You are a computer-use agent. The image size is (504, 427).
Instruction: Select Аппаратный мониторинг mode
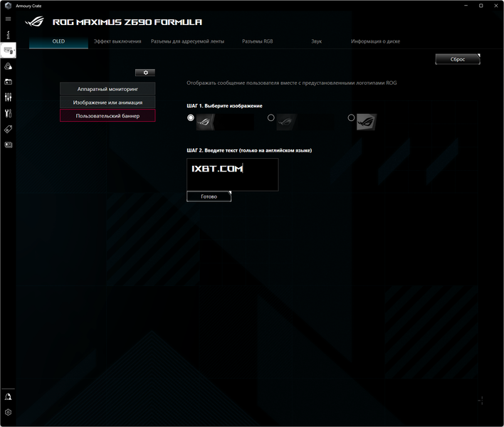tap(107, 89)
